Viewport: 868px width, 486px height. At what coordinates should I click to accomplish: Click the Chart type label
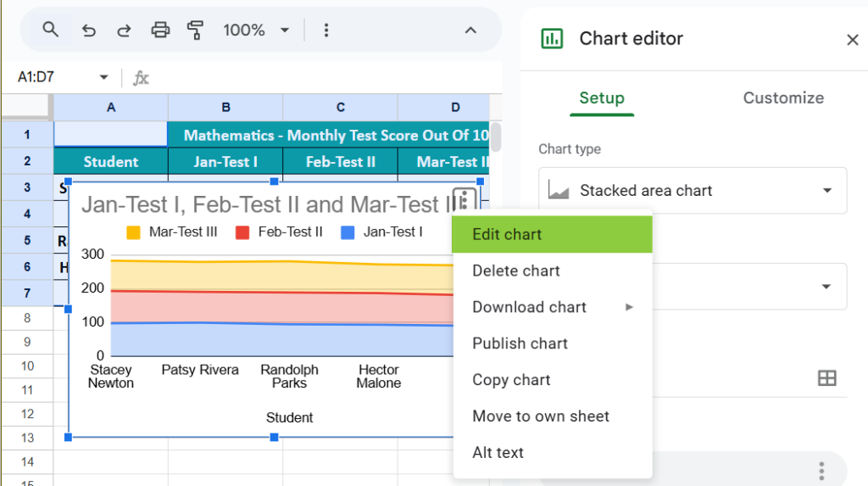click(570, 149)
